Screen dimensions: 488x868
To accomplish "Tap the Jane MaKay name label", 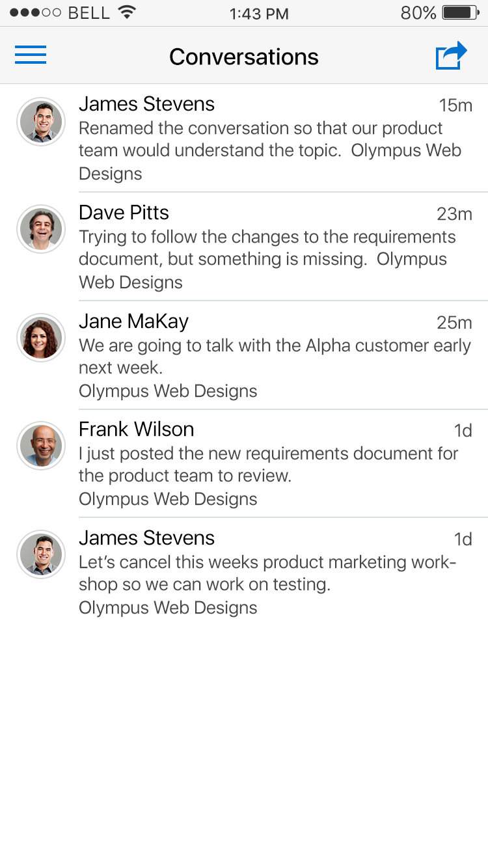I will [x=133, y=321].
